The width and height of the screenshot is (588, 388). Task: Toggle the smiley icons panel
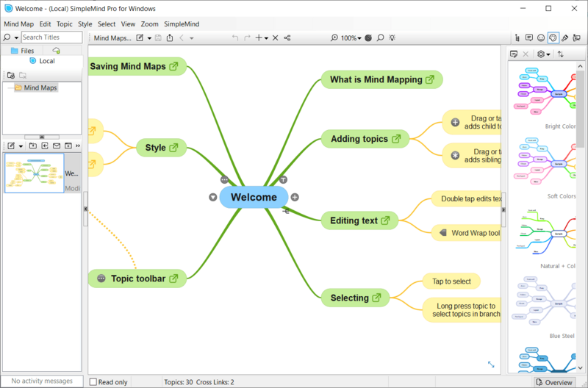click(541, 38)
